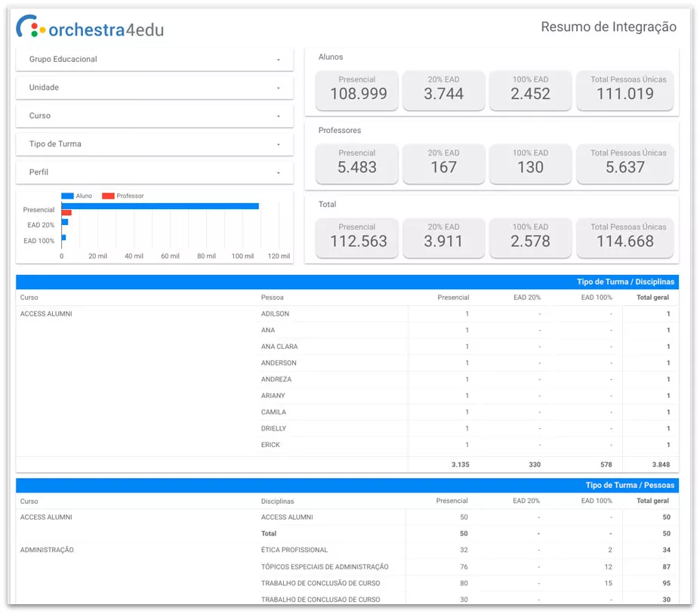This screenshot has height=614, width=700.
Task: Select the Professores 20% EAD 167 card
Action: tap(443, 163)
